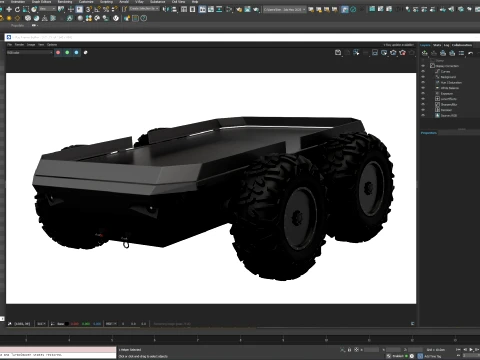Switch to the Collaboration tab

pyautogui.click(x=462, y=45)
